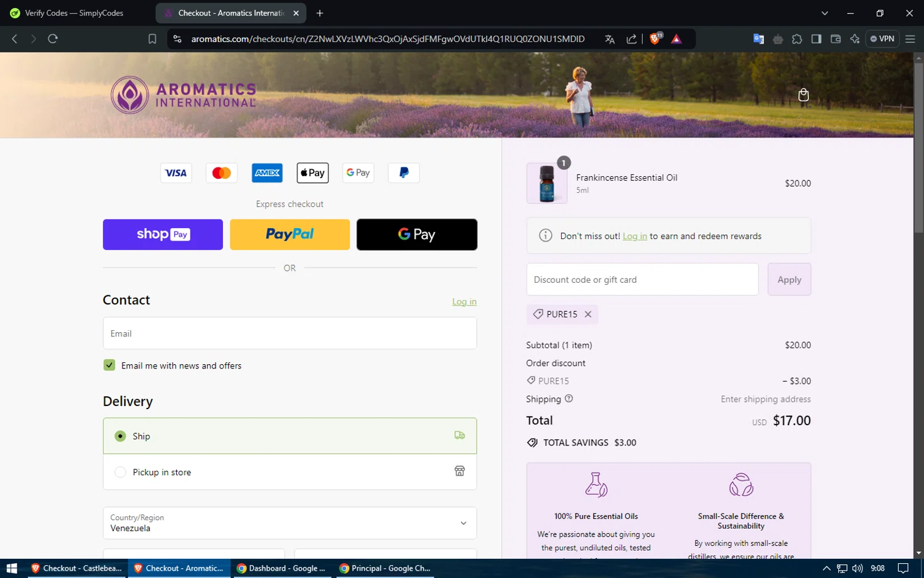Screen dimensions: 924x578
Task: Click the Google Translate extension icon
Action: coord(759,39)
